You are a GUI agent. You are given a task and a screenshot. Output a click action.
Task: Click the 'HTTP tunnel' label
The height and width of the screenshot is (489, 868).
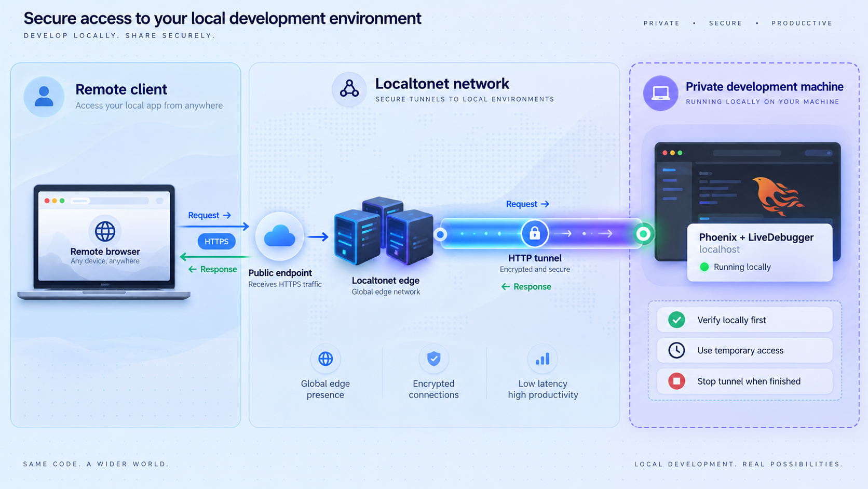point(535,258)
